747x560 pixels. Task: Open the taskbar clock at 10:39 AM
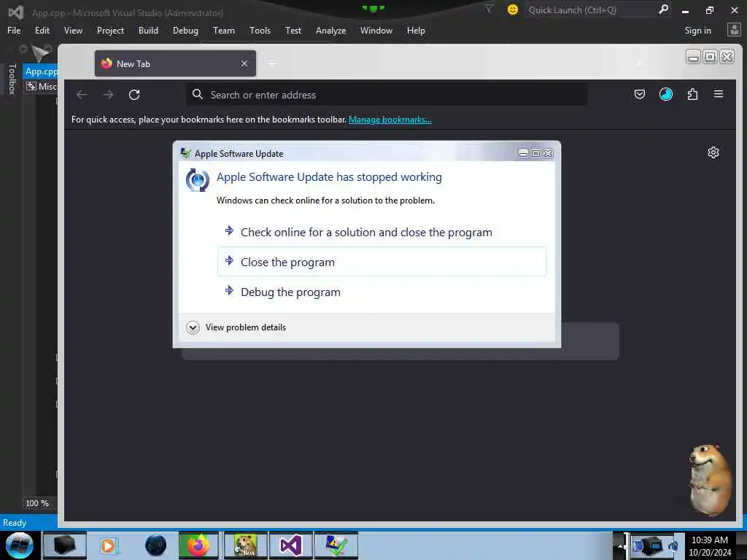(x=710, y=545)
